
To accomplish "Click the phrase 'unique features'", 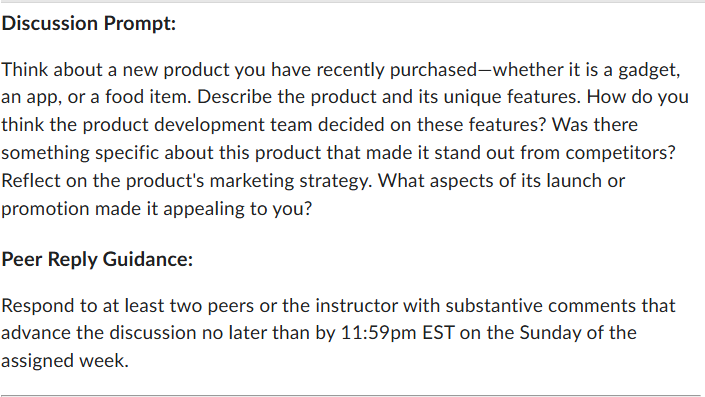I will 511,97.
